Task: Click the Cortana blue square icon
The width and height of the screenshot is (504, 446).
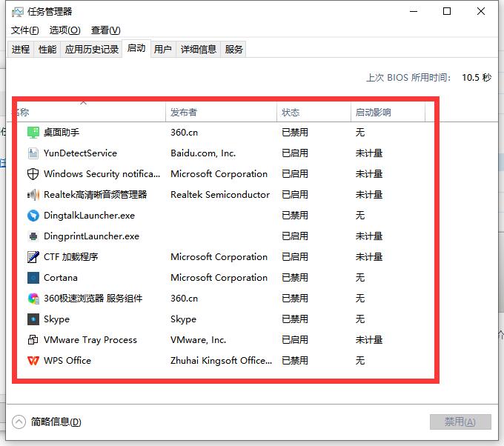Action: click(33, 278)
